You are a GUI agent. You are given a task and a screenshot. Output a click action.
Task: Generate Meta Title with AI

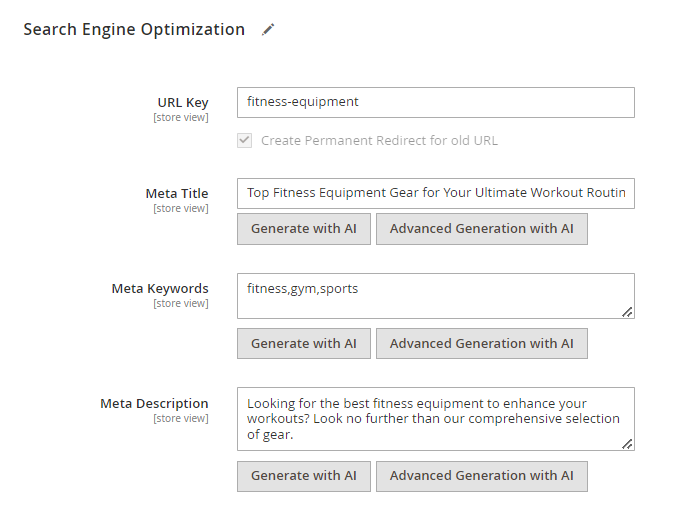(x=304, y=229)
